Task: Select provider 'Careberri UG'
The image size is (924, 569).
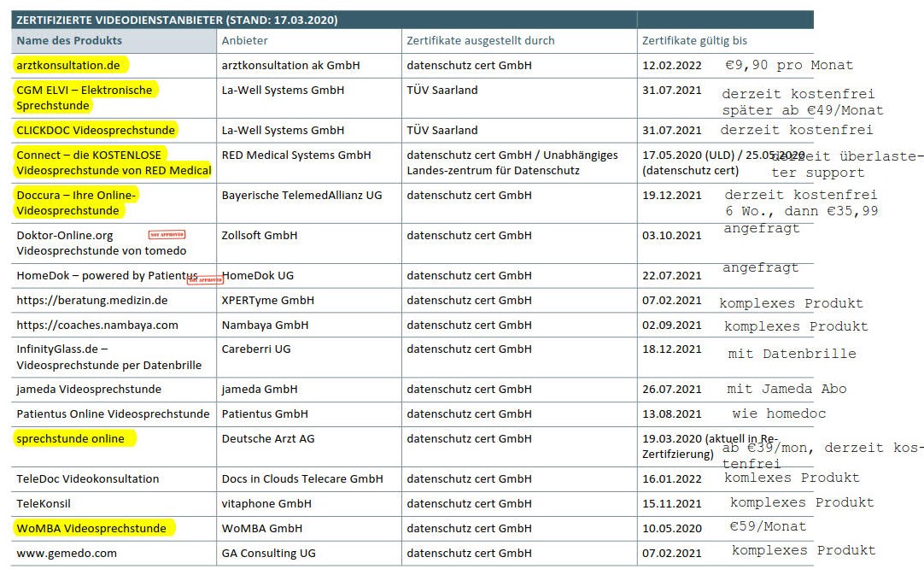Action: (x=256, y=349)
